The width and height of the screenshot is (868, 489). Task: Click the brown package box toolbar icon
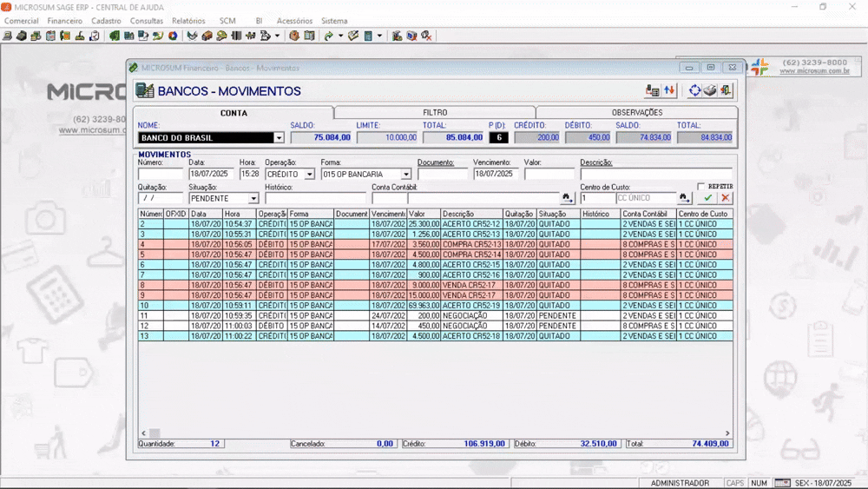(207, 36)
